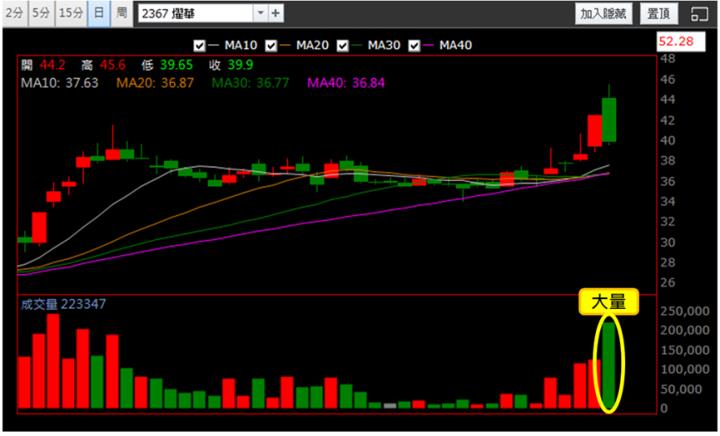Click the magenta MA40 legend line swatch
Screen dimensions: 720x436
(429, 45)
